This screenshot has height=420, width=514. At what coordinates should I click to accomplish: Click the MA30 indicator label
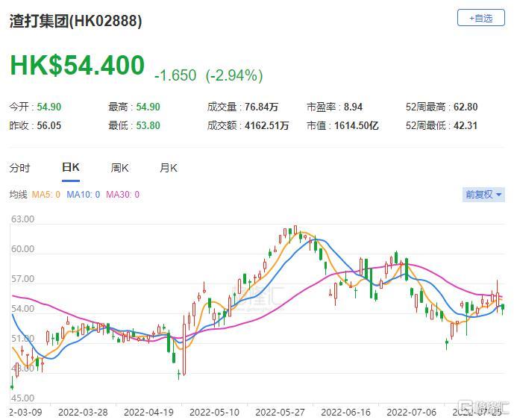[x=122, y=195]
